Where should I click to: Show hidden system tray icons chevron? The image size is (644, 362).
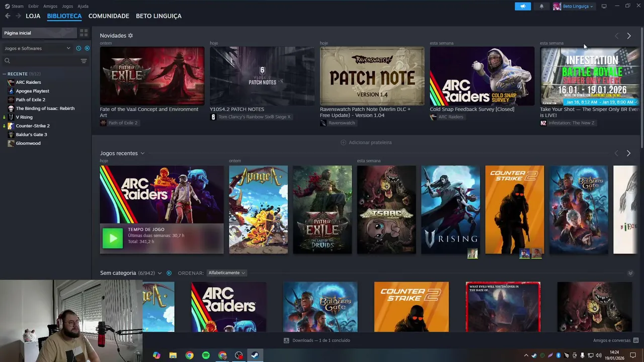(x=526, y=355)
